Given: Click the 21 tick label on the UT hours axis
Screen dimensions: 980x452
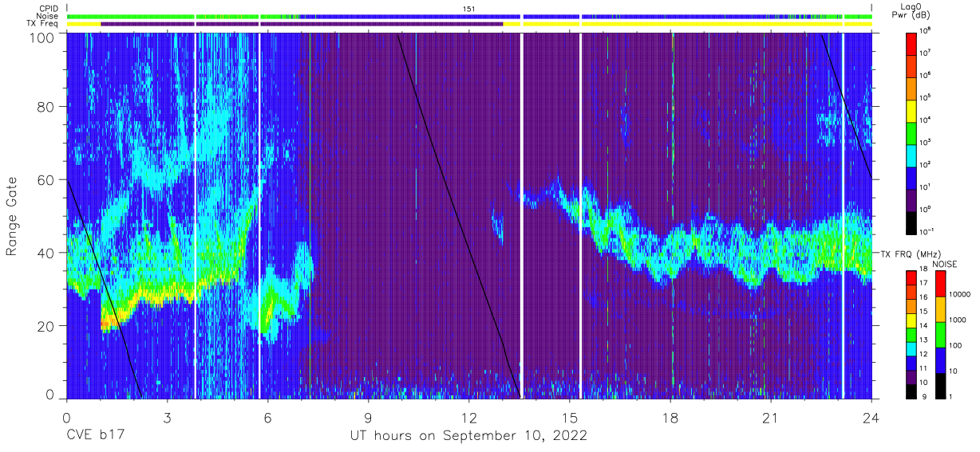Looking at the screenshot, I should (771, 417).
